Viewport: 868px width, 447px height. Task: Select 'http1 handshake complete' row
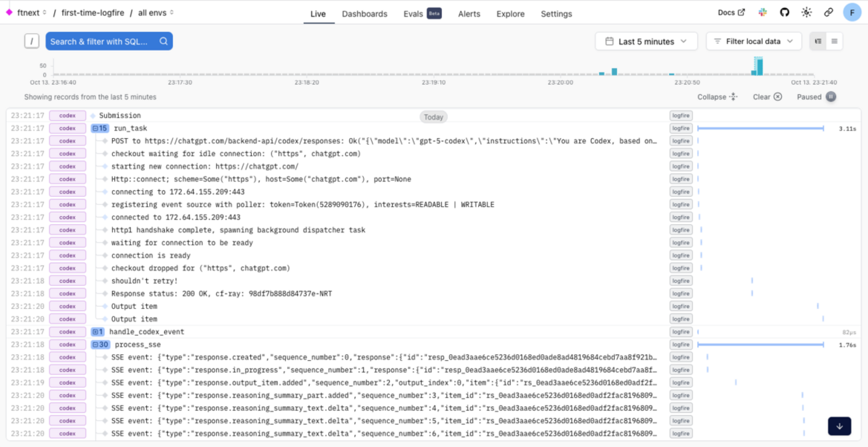click(x=434, y=230)
